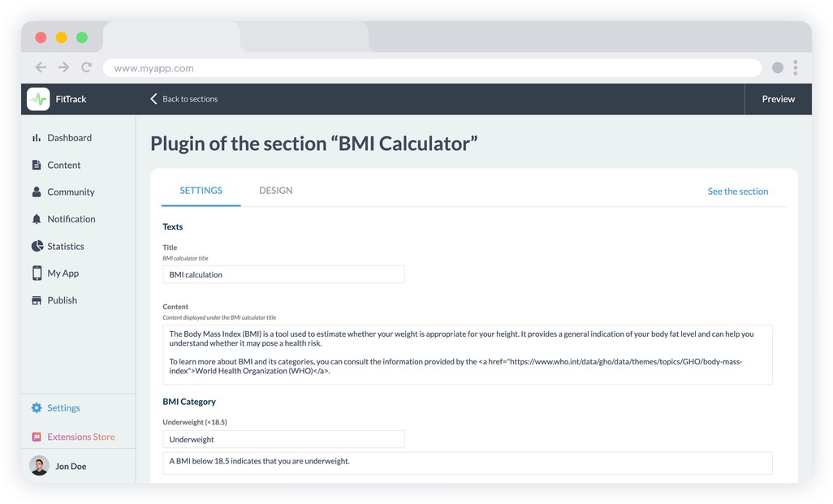This screenshot has height=504, width=833.
Task: Click the Notification bell icon
Action: [x=37, y=219]
